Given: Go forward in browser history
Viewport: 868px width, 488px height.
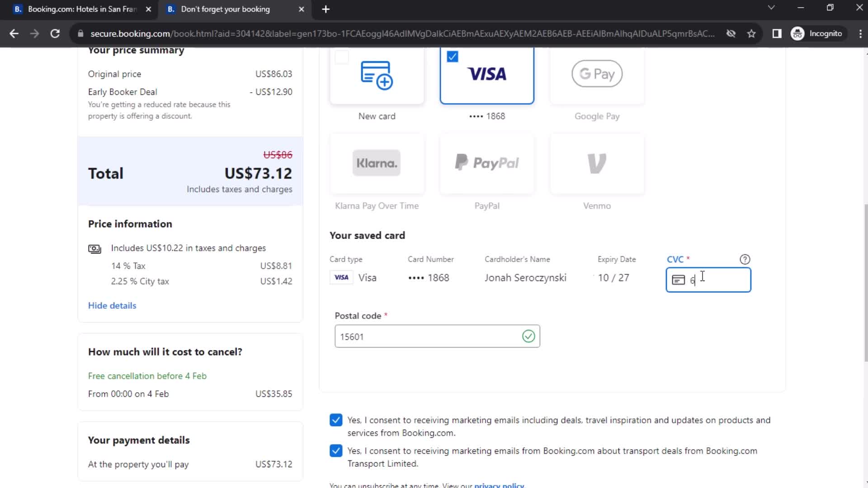Looking at the screenshot, I should (x=34, y=33).
